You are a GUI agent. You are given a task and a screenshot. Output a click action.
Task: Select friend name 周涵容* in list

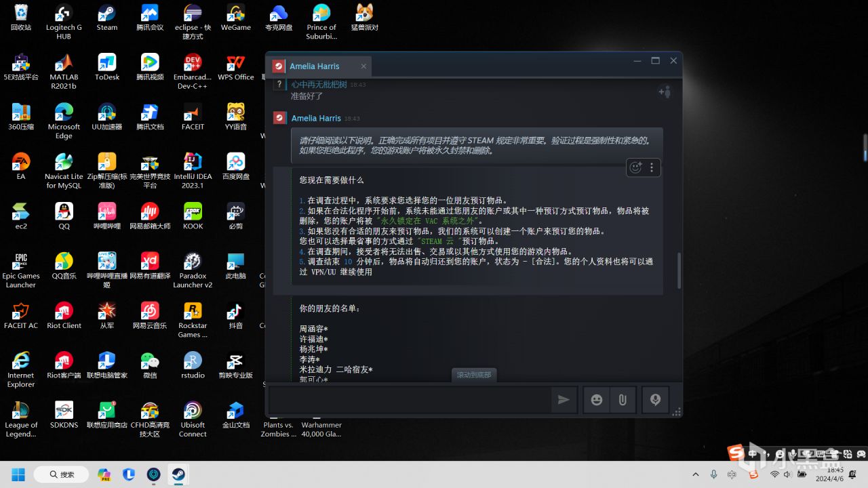pos(313,329)
